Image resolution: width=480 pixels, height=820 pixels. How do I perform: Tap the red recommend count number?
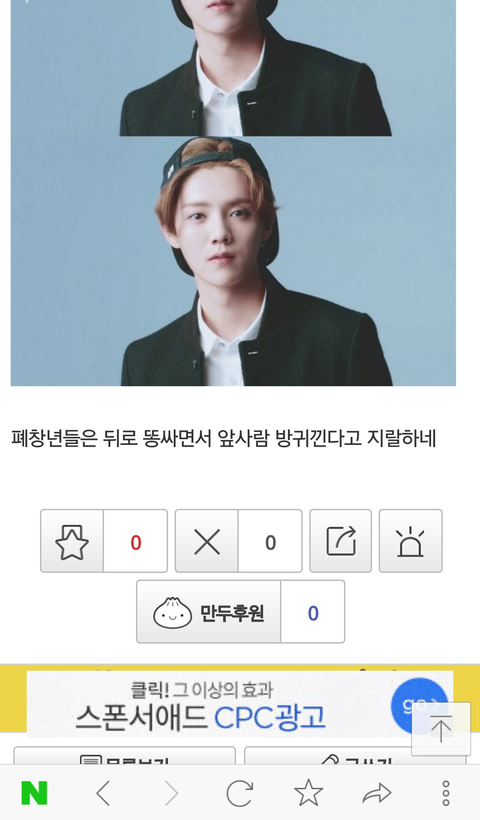(x=136, y=542)
